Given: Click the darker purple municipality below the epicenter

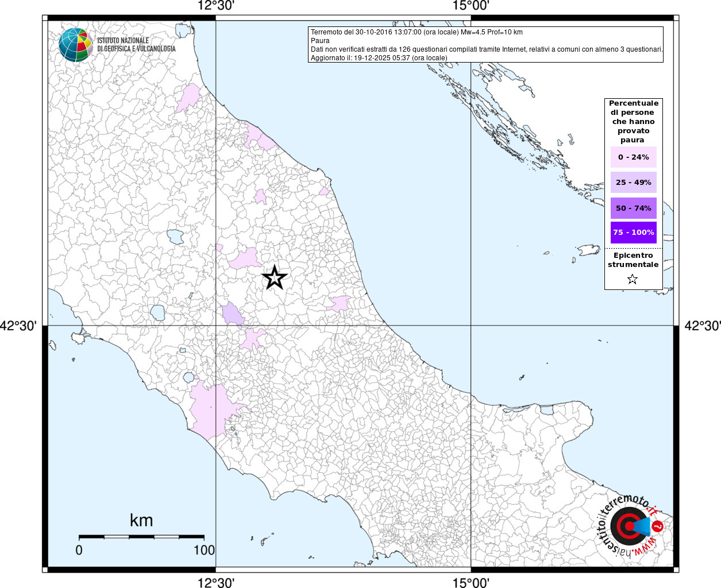Looking at the screenshot, I should 232,314.
